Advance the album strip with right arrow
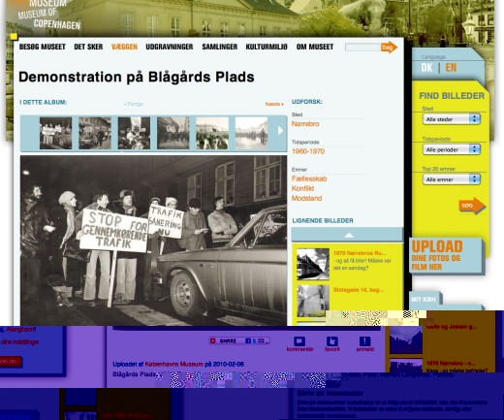 [x=280, y=131]
